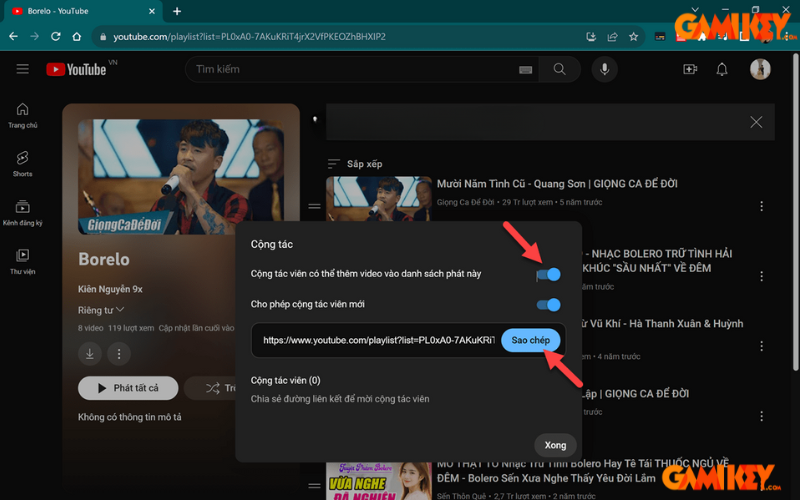
Task: Click the browser address bar URL
Action: (x=249, y=37)
